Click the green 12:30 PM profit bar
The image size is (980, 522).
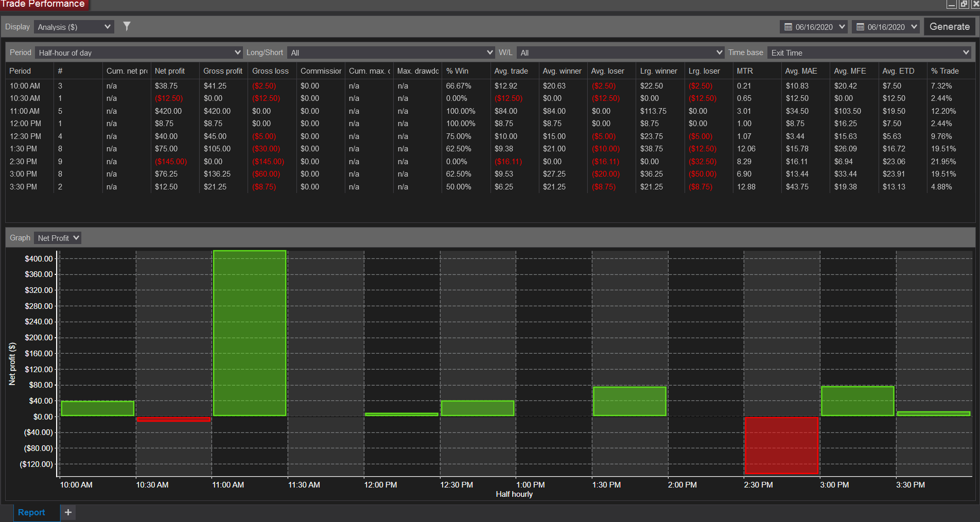point(478,408)
